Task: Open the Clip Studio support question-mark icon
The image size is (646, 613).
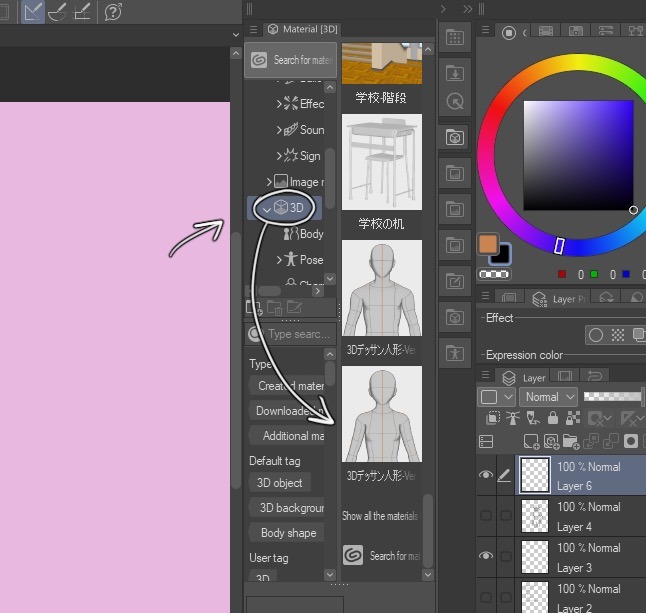Action: click(113, 12)
